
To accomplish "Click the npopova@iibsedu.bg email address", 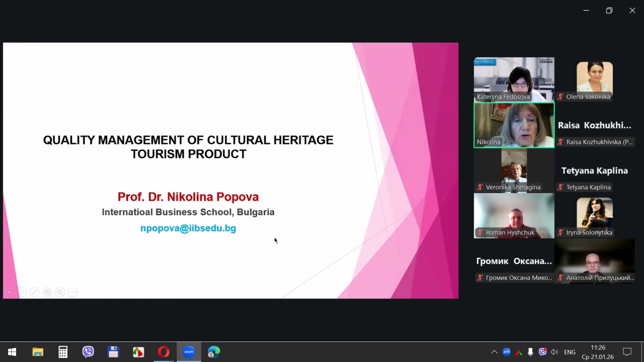I will click(x=188, y=228).
